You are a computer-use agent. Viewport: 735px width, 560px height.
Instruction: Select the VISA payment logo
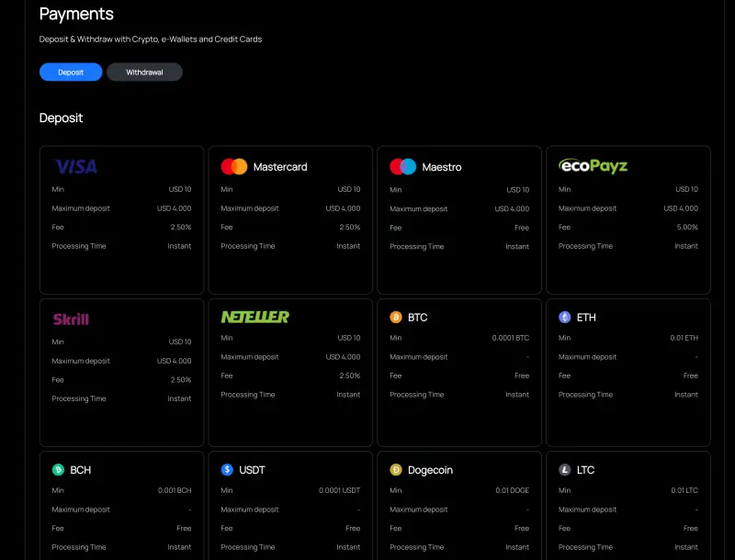[x=74, y=166]
